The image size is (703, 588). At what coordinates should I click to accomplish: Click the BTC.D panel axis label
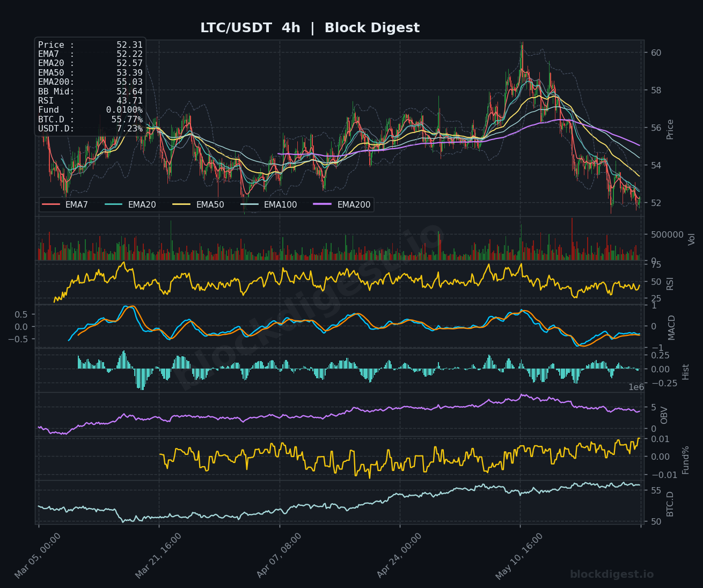pyautogui.click(x=670, y=504)
